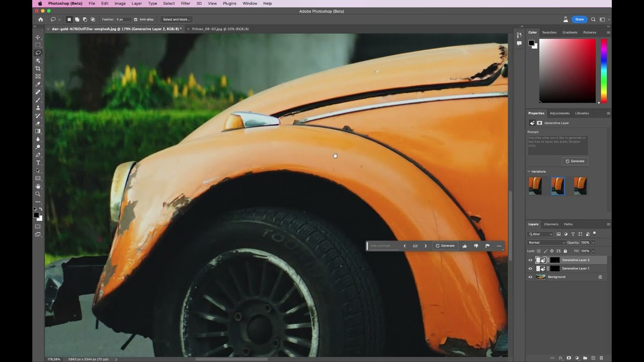Toggle the layer filter on/off switch

594,233
